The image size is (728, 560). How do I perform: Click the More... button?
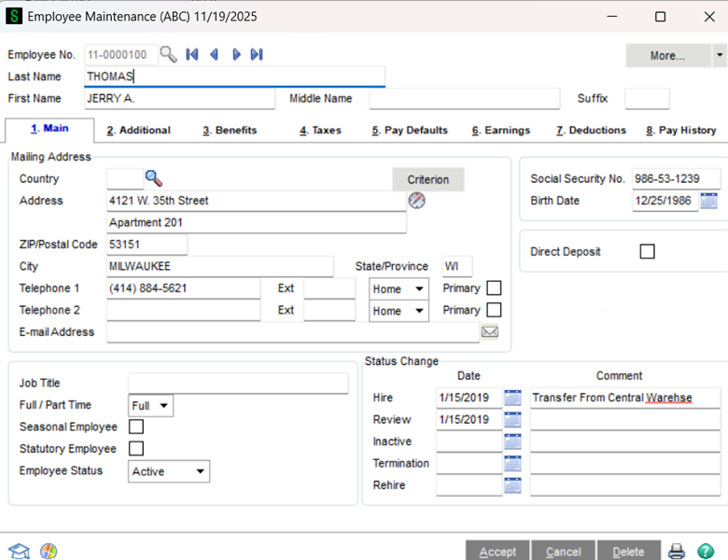667,55
